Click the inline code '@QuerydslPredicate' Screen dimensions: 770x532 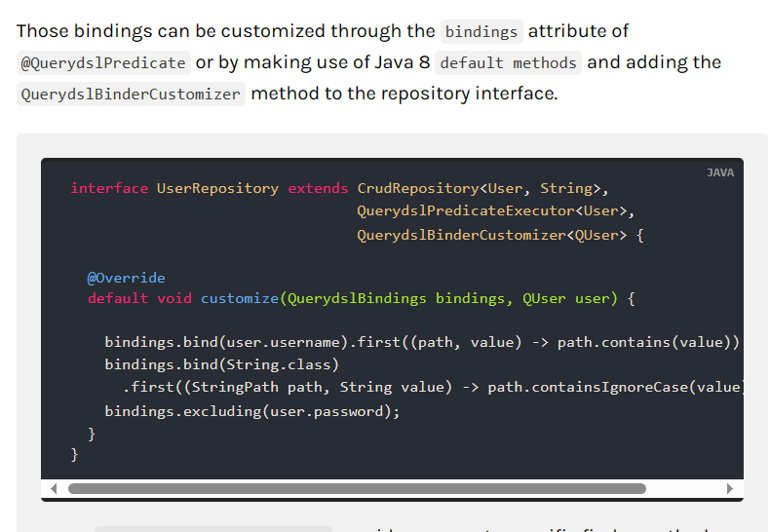103,63
